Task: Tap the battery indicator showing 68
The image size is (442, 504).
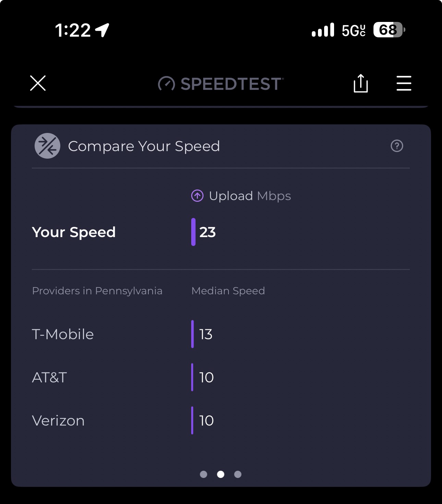Action: 389,30
